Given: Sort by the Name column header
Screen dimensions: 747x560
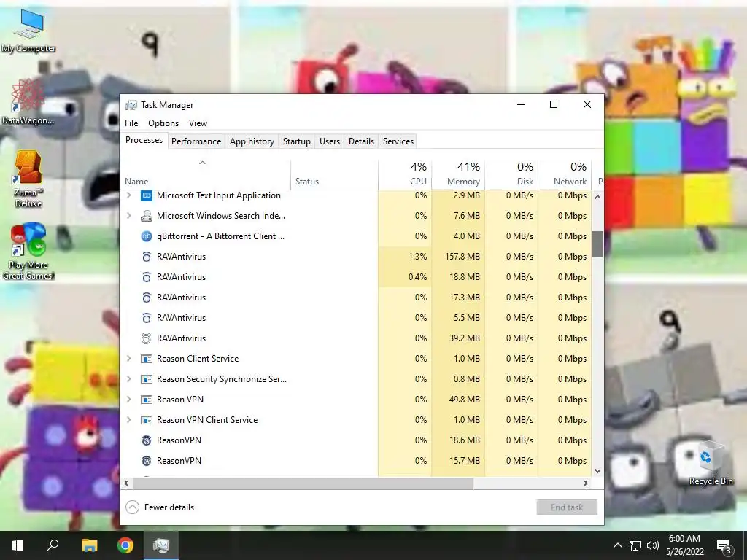Looking at the screenshot, I should click(205, 174).
